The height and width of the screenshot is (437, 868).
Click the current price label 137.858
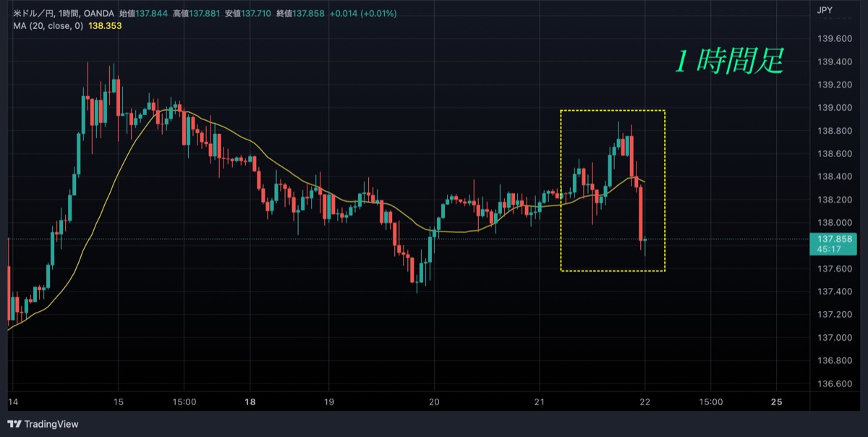(833, 239)
